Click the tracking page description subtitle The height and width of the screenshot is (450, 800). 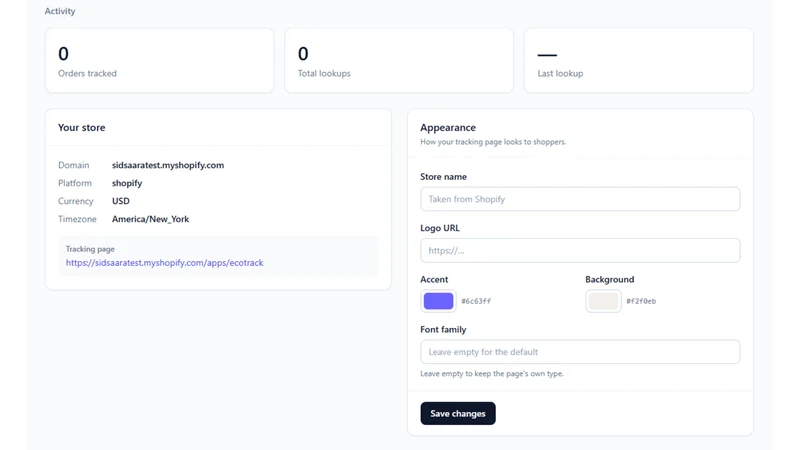point(493,142)
